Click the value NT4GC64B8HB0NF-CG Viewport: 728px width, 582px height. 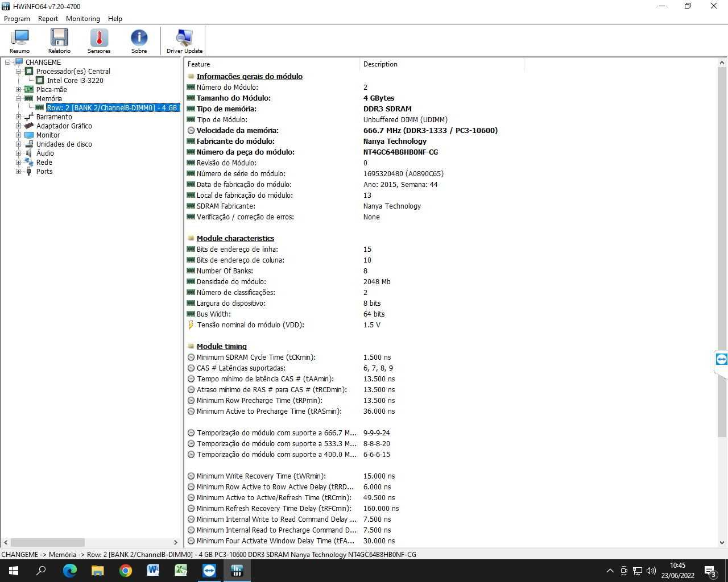coord(400,152)
